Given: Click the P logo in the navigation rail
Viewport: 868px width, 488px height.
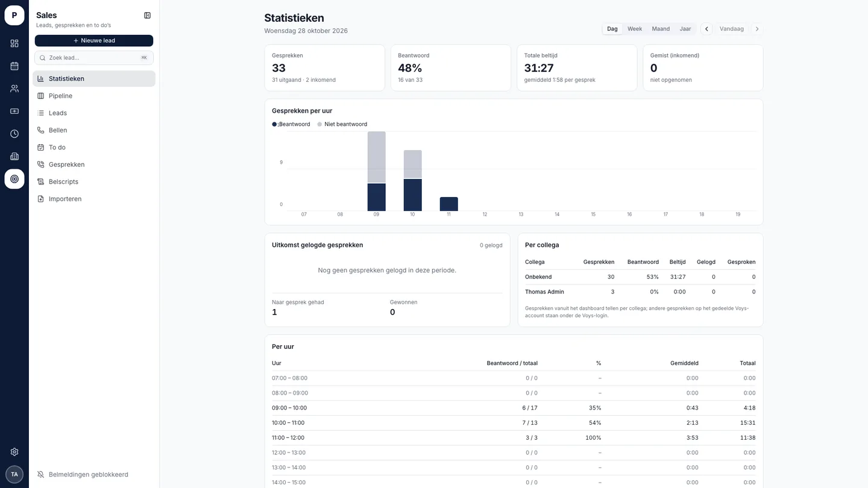Looking at the screenshot, I should pyautogui.click(x=14, y=15).
